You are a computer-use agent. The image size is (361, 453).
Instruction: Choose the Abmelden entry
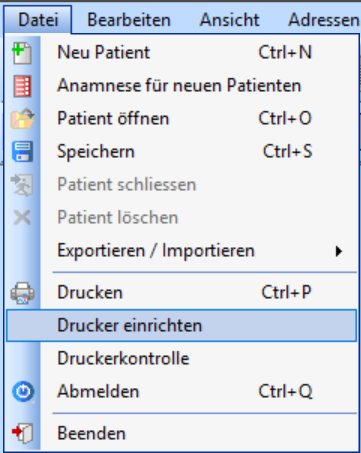click(181, 391)
